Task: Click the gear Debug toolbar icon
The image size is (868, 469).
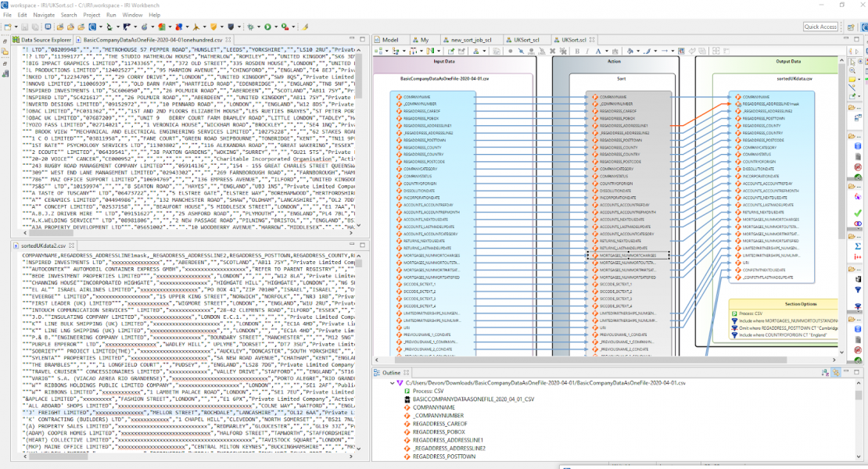Action: (250, 27)
